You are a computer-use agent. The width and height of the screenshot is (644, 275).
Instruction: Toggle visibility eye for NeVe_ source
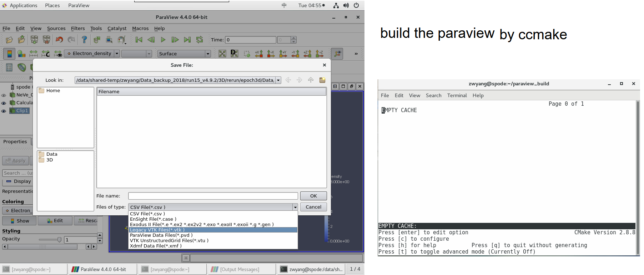pyautogui.click(x=4, y=95)
